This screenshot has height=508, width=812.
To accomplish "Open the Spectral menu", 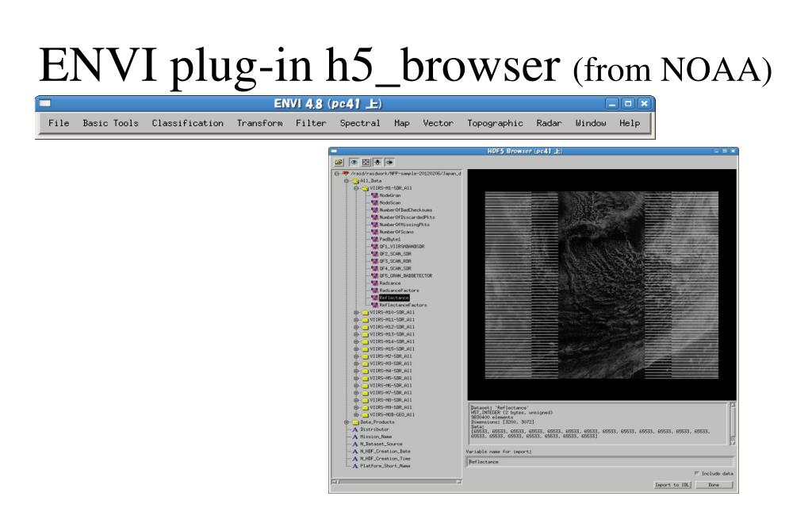I will 360,123.
